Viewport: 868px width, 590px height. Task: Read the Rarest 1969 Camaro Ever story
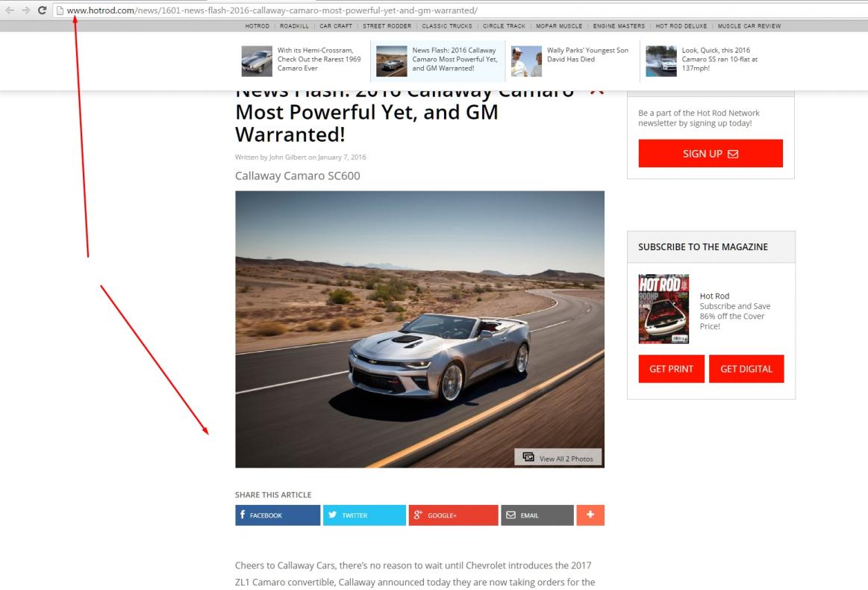pos(319,59)
